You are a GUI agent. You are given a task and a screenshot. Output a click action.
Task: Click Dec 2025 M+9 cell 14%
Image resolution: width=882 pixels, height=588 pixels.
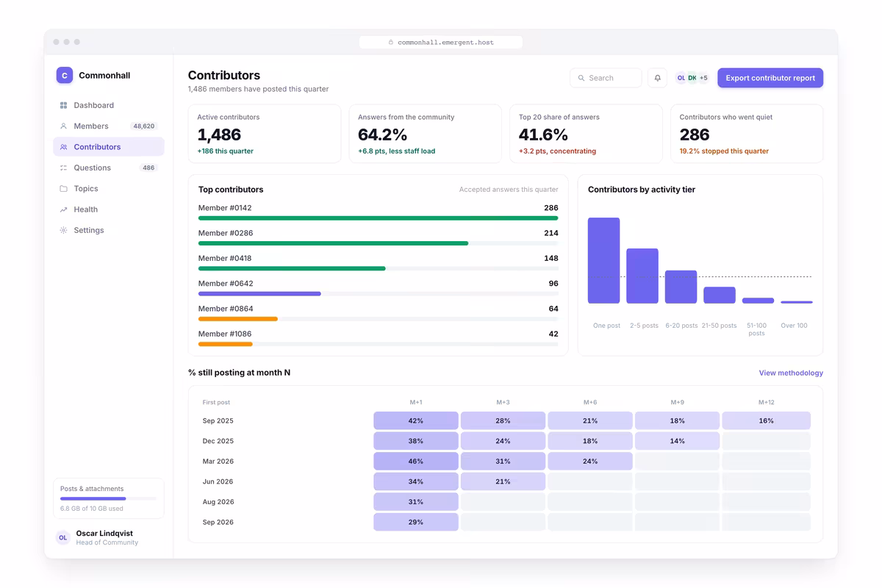677,441
